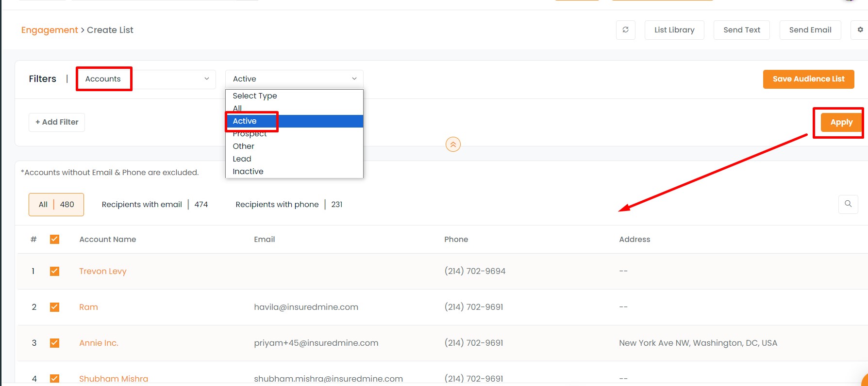Click the Apply button
The width and height of the screenshot is (868, 386).
click(841, 122)
